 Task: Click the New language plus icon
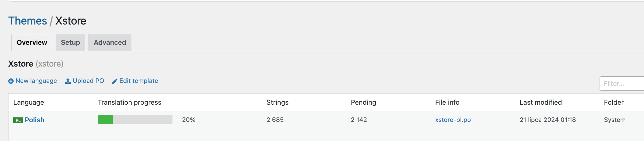pyautogui.click(x=11, y=81)
